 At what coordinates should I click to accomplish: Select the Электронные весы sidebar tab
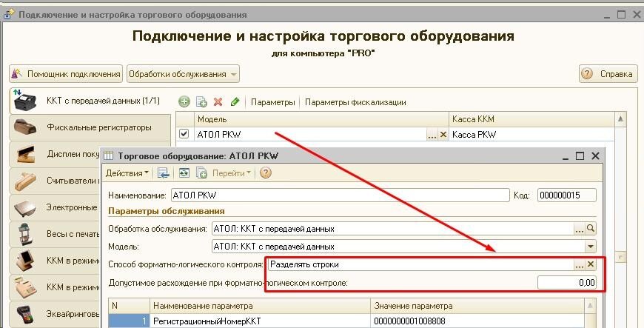click(55, 207)
